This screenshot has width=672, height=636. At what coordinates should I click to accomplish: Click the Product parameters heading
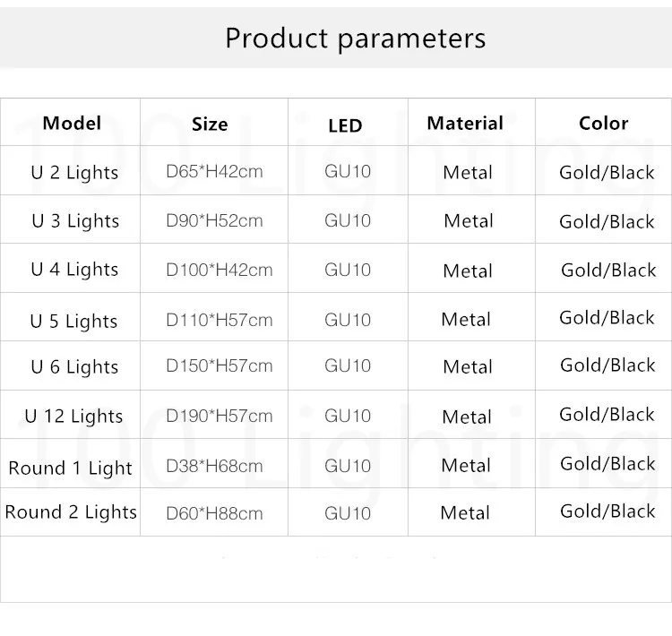tap(355, 39)
